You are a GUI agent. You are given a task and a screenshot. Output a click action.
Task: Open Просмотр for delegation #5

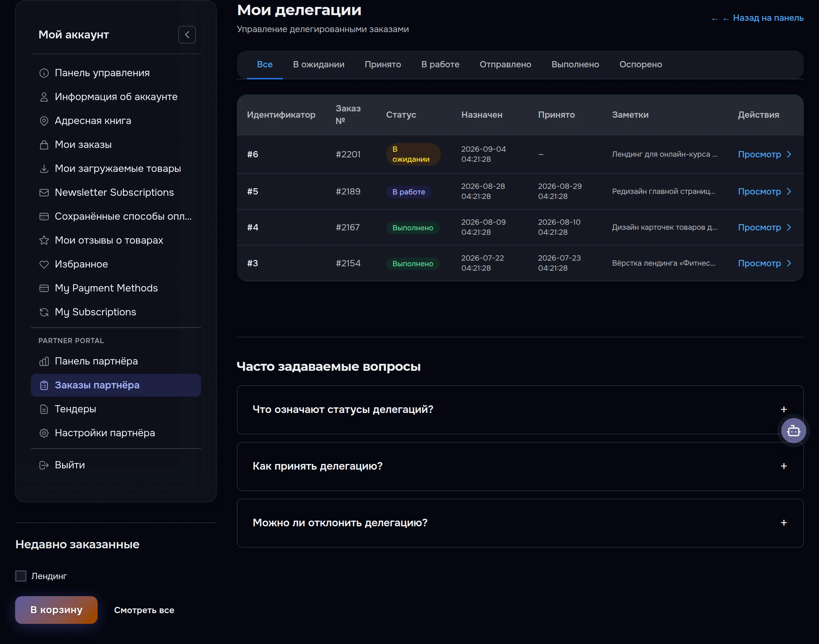765,192
